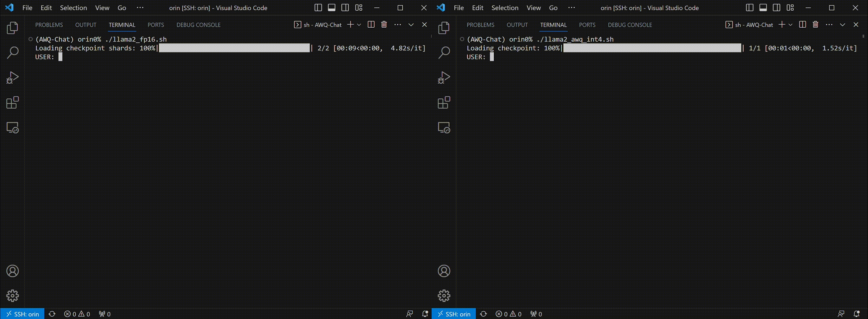Image resolution: width=868 pixels, height=319 pixels.
Task: Toggle the primary sidebar layout control
Action: coord(318,7)
